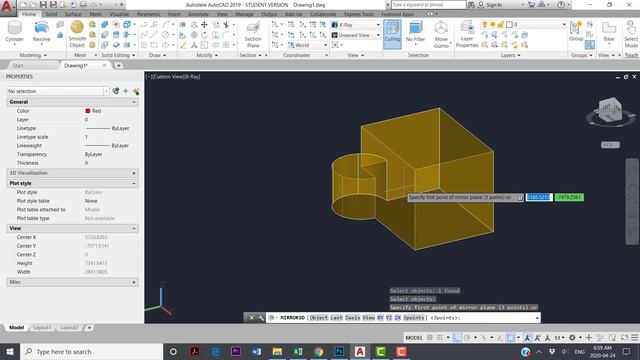Click the MODEL button in status bar
The image size is (640, 360).
pos(414,338)
